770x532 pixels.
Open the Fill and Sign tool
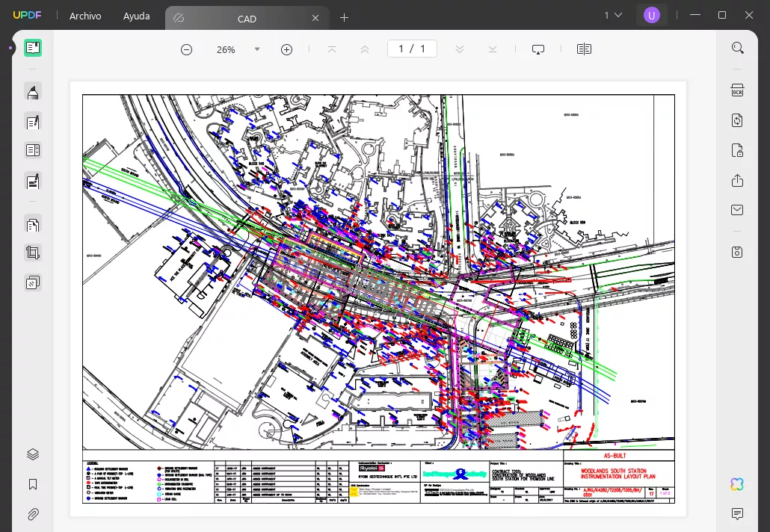(x=33, y=181)
